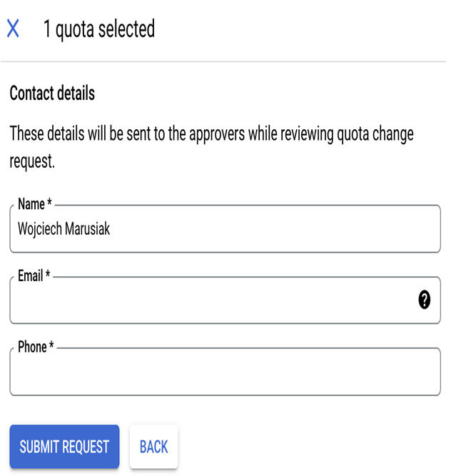Focus the empty Phone input field

tap(225, 372)
